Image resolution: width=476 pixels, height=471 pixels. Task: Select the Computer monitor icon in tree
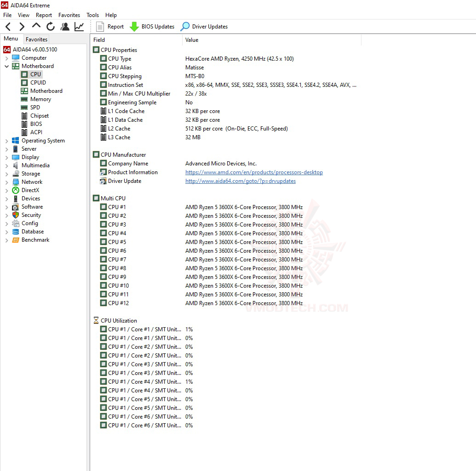[x=16, y=57]
